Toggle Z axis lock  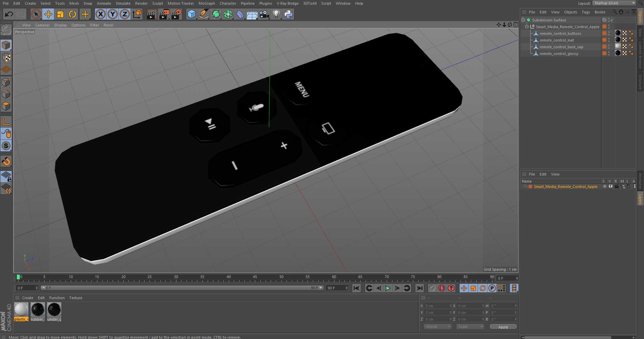[x=125, y=14]
